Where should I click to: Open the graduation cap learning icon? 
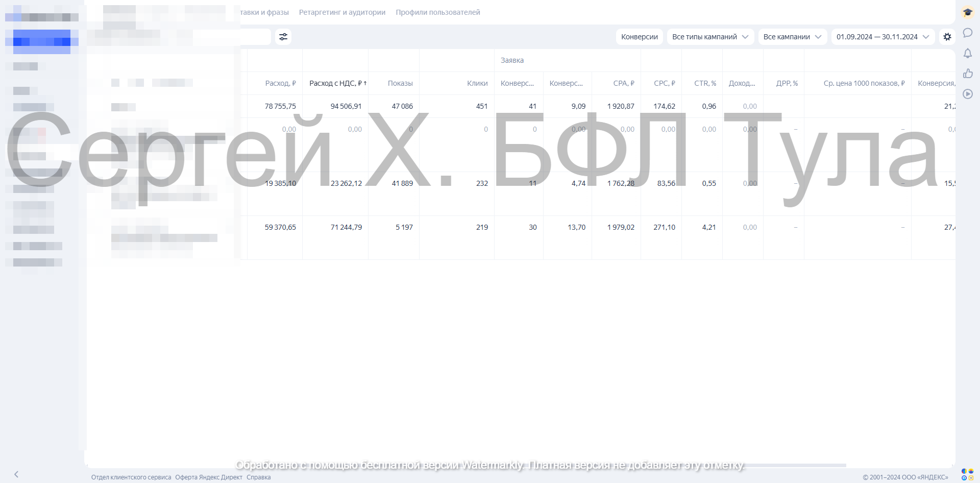point(968,12)
